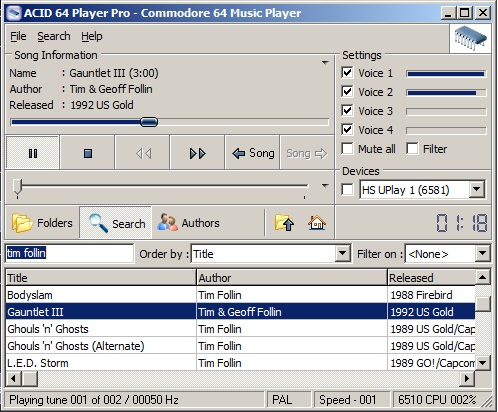Sort the list by the Title column

101,278
